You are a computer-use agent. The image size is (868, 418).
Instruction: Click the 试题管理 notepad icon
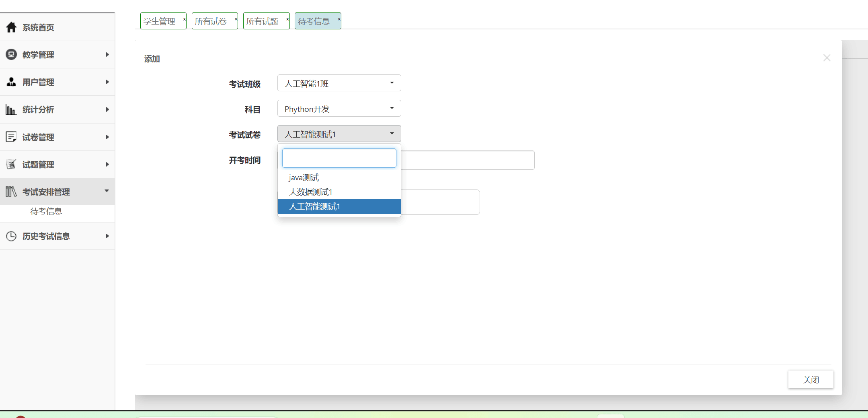coord(11,164)
